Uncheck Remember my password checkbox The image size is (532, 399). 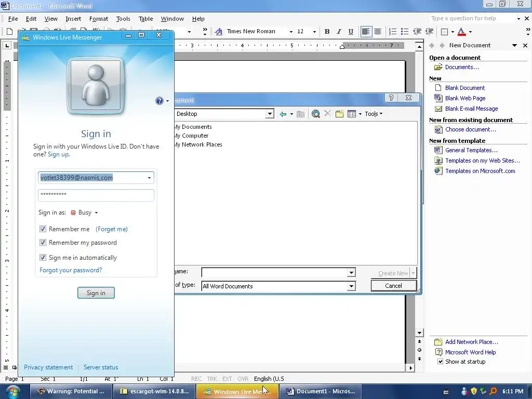pyautogui.click(x=43, y=243)
